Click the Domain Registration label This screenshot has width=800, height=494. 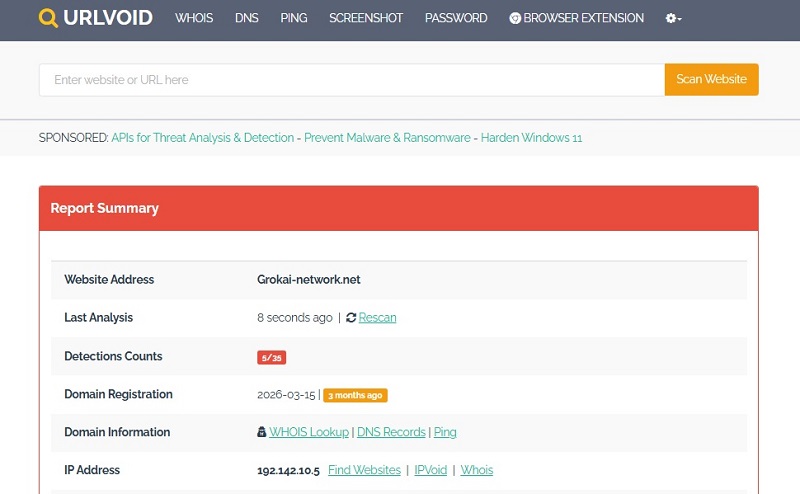(x=118, y=394)
